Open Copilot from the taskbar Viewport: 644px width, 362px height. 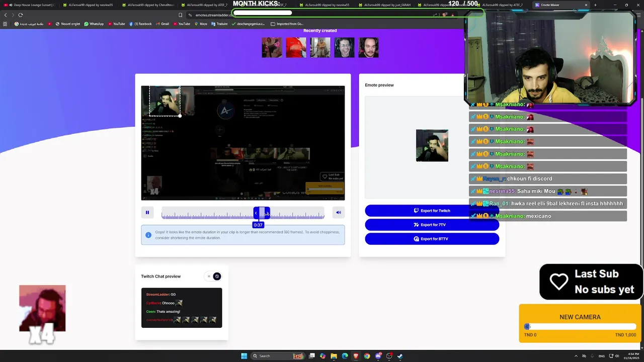(323, 356)
